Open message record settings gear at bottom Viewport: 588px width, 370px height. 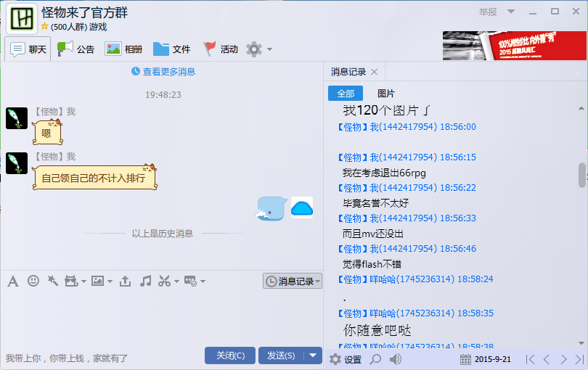tap(335, 359)
